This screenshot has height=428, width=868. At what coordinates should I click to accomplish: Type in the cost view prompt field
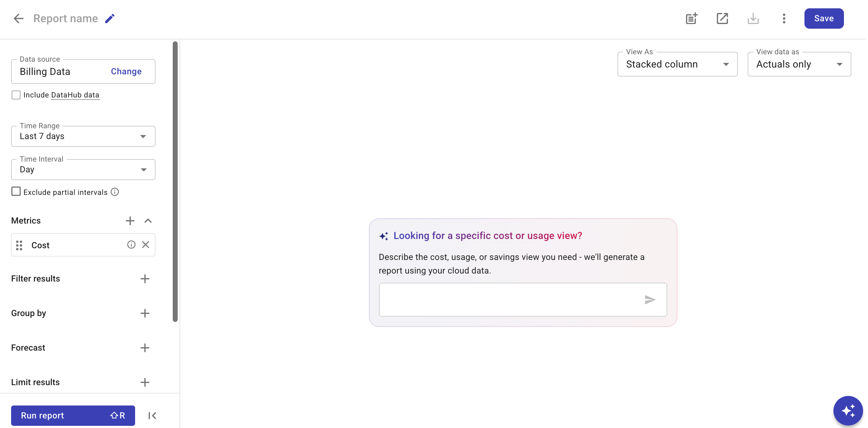(x=506, y=299)
